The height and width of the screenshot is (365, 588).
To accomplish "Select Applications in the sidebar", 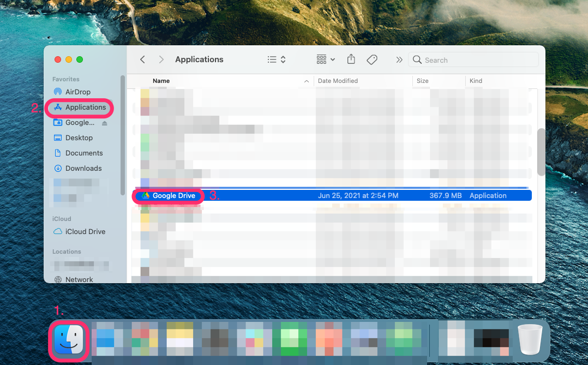I will point(79,107).
